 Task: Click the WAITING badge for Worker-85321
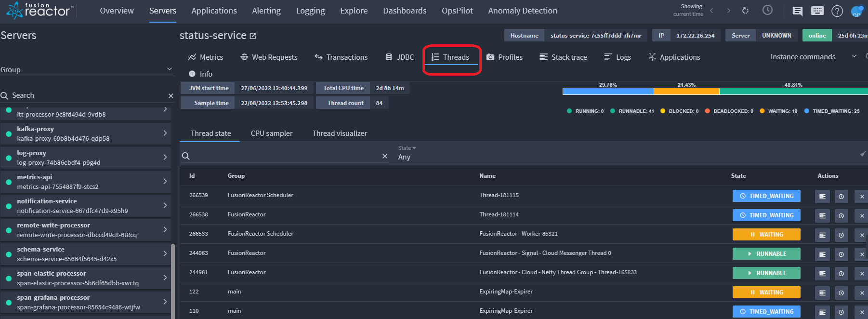click(x=766, y=235)
